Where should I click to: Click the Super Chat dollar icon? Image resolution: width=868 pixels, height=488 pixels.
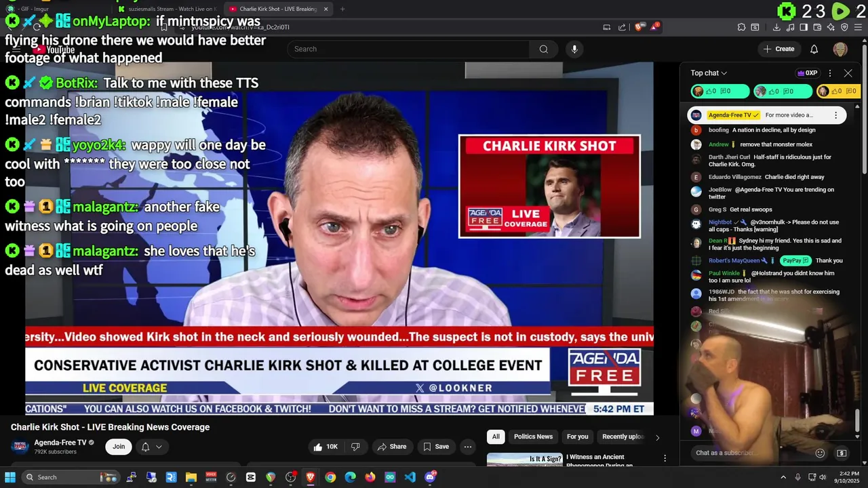pyautogui.click(x=842, y=453)
